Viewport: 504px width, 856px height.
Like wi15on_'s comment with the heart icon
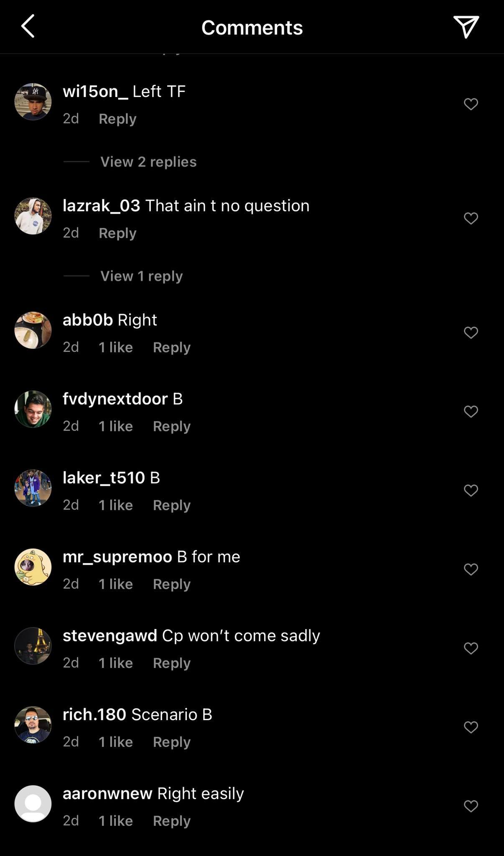[471, 104]
